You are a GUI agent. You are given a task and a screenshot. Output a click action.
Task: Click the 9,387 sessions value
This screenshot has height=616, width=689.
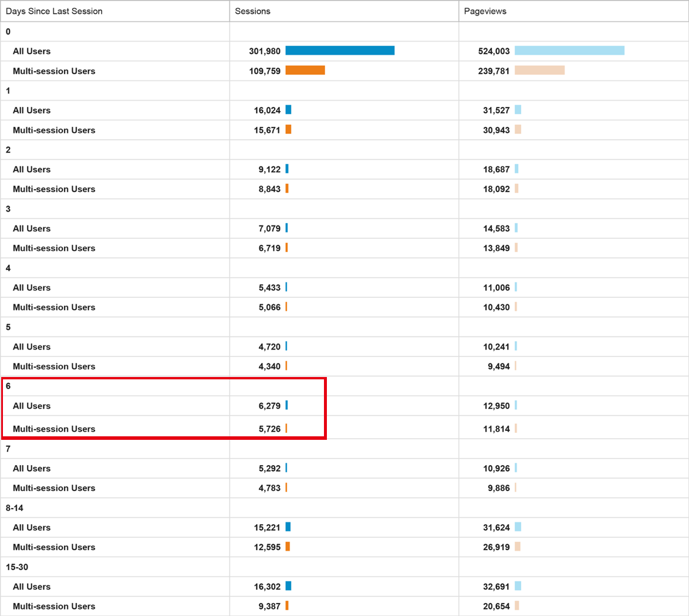[269, 606]
